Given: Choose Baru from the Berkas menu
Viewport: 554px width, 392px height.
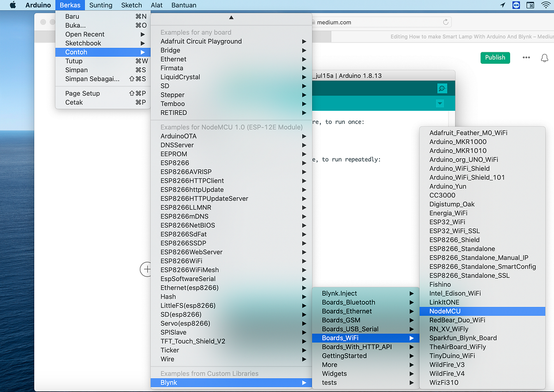Looking at the screenshot, I should pos(103,16).
